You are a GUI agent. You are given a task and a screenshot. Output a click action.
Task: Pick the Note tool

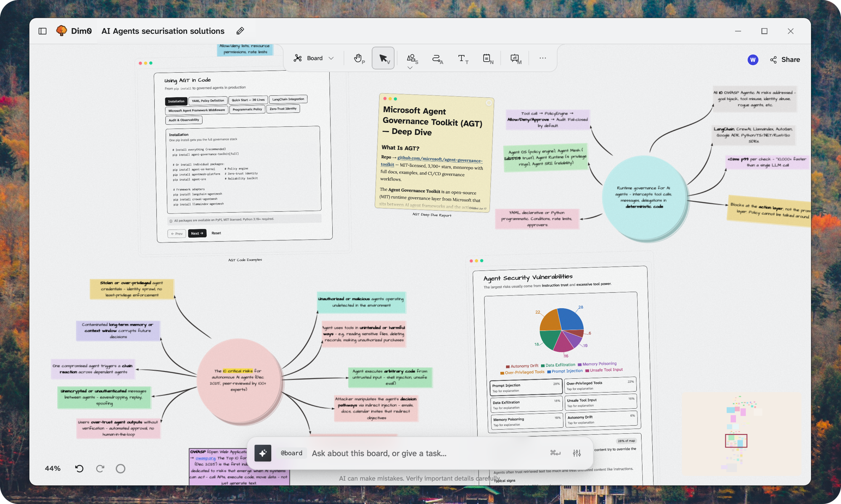[487, 58]
